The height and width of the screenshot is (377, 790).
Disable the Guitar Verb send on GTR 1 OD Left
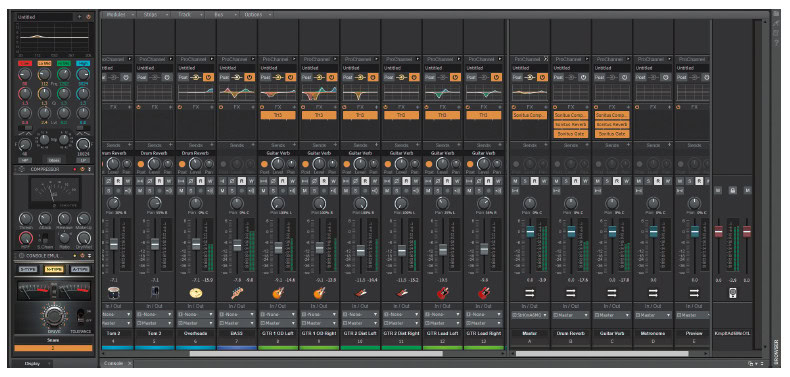click(x=264, y=164)
